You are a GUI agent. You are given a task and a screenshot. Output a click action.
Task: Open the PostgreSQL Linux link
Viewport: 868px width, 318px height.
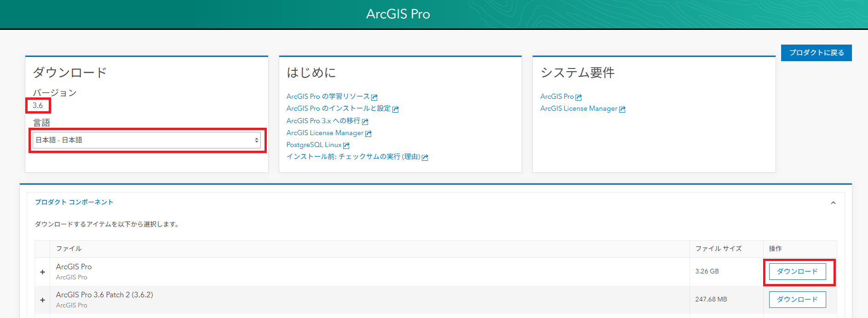tap(314, 145)
